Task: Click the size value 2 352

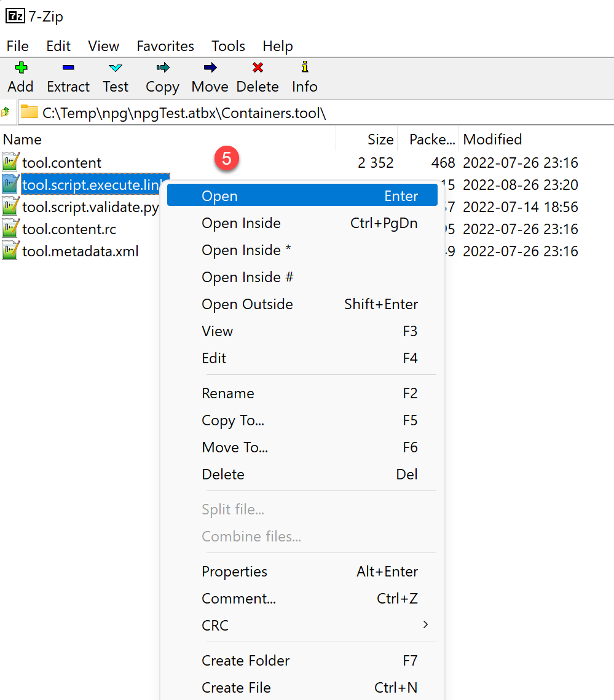Action: (376, 162)
